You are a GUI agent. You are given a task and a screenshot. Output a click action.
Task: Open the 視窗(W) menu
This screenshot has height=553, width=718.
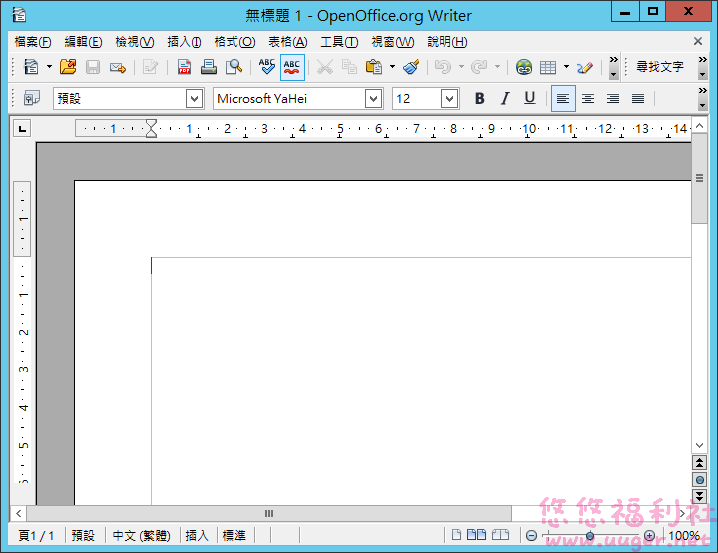pos(392,42)
